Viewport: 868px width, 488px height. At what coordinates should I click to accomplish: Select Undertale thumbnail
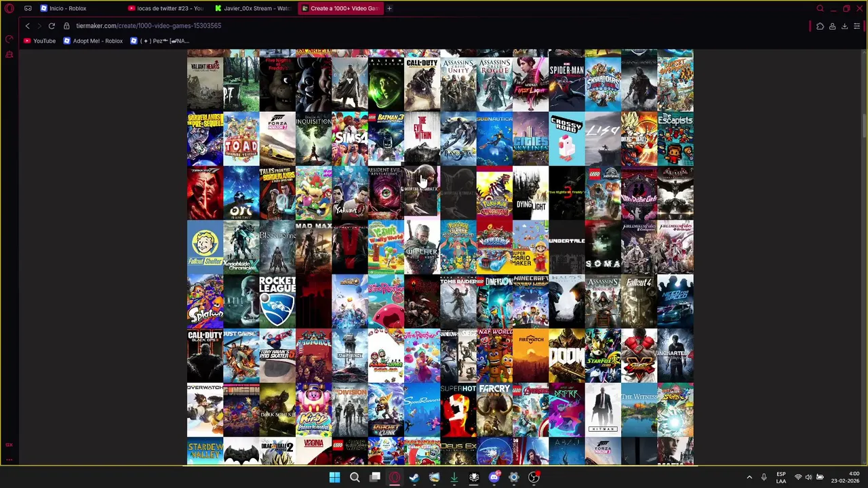(x=567, y=247)
